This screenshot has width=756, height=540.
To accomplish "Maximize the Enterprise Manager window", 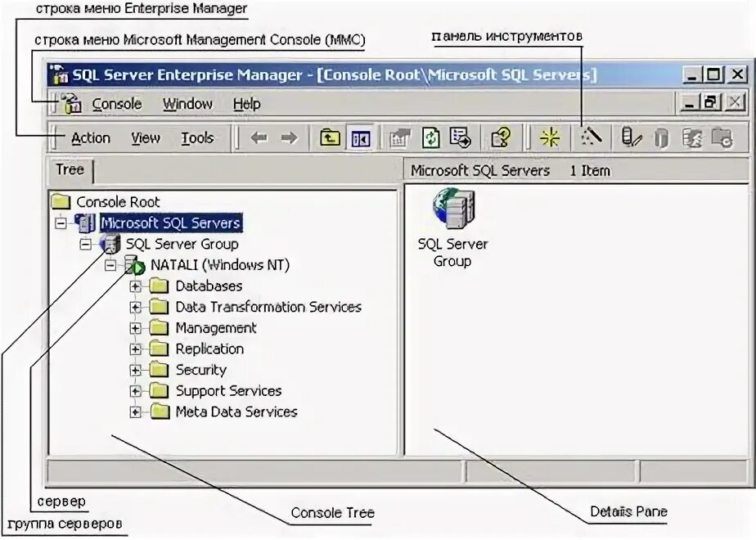I will point(713,74).
